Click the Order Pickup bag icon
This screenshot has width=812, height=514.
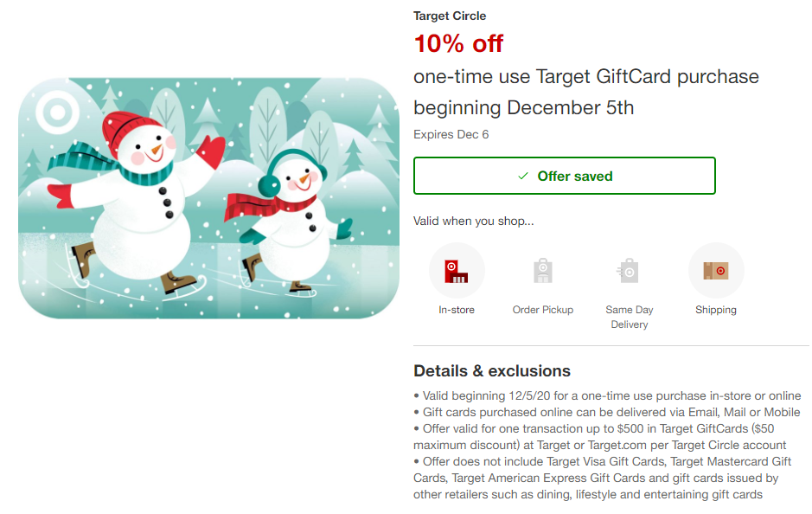pyautogui.click(x=543, y=271)
